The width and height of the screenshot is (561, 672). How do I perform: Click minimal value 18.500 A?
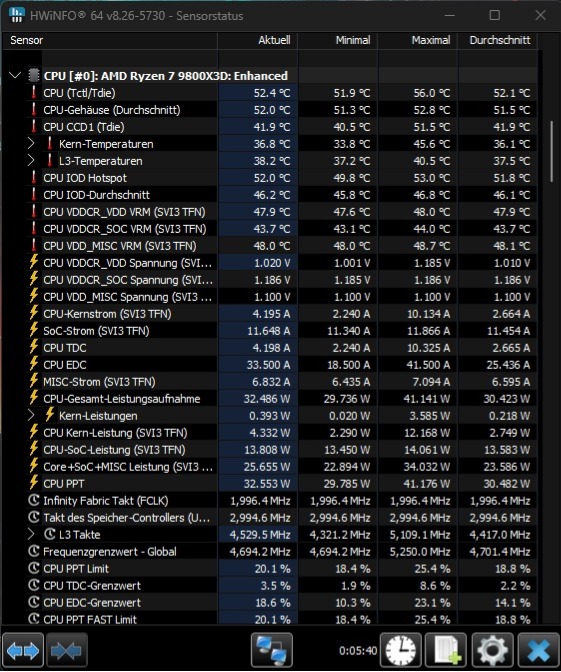click(348, 365)
